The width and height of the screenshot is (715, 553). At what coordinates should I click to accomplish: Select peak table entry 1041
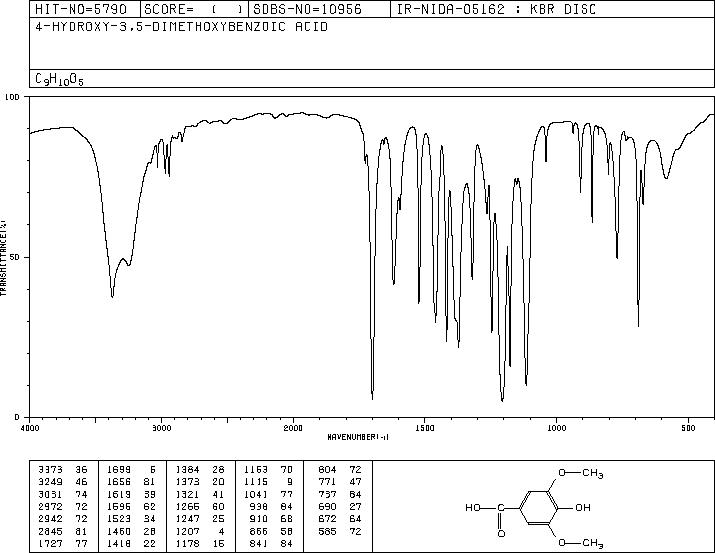pos(269,494)
